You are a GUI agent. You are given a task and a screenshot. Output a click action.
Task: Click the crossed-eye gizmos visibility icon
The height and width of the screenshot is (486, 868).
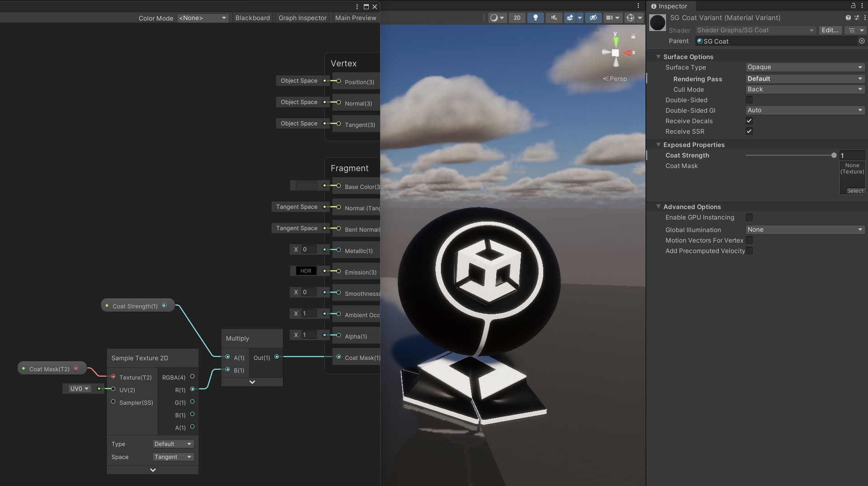pyautogui.click(x=593, y=18)
